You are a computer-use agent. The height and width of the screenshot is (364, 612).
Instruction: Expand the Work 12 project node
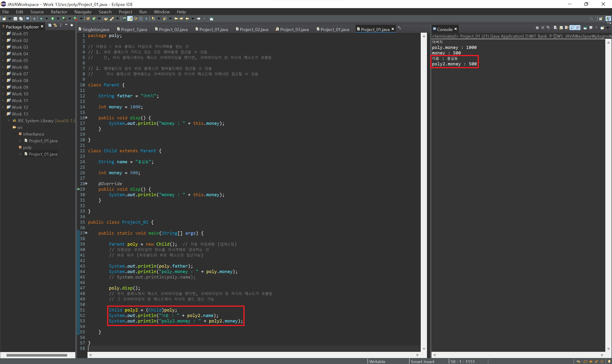[3, 107]
